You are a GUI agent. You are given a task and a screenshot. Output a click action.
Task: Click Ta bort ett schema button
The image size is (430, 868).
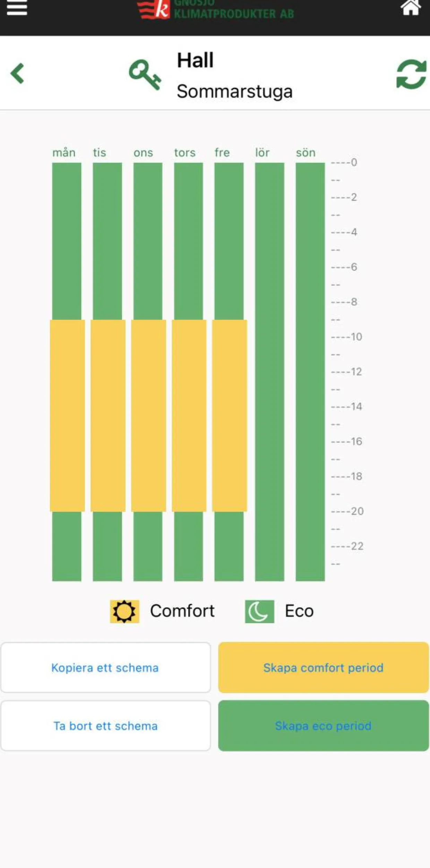105,725
